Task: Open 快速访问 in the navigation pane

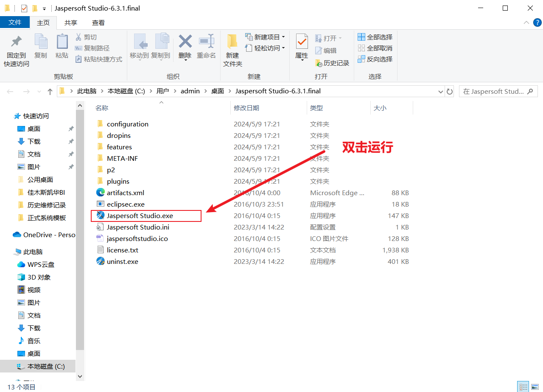Action: pos(36,116)
